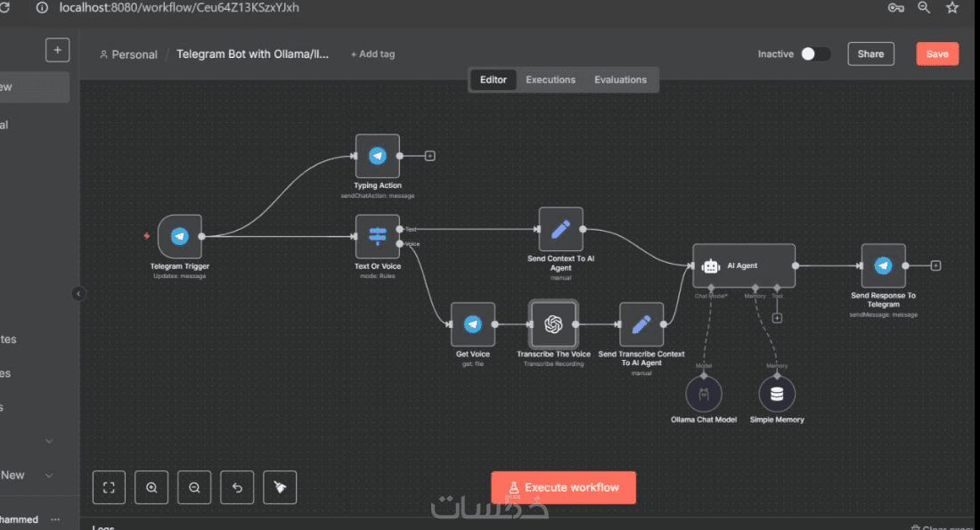Click the plus button in sidebar

point(58,50)
